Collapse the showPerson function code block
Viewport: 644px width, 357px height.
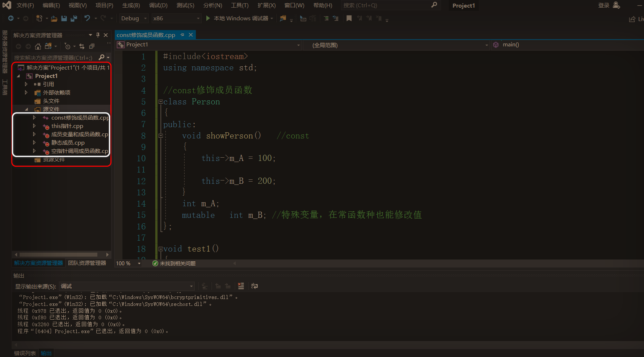pyautogui.click(x=161, y=136)
